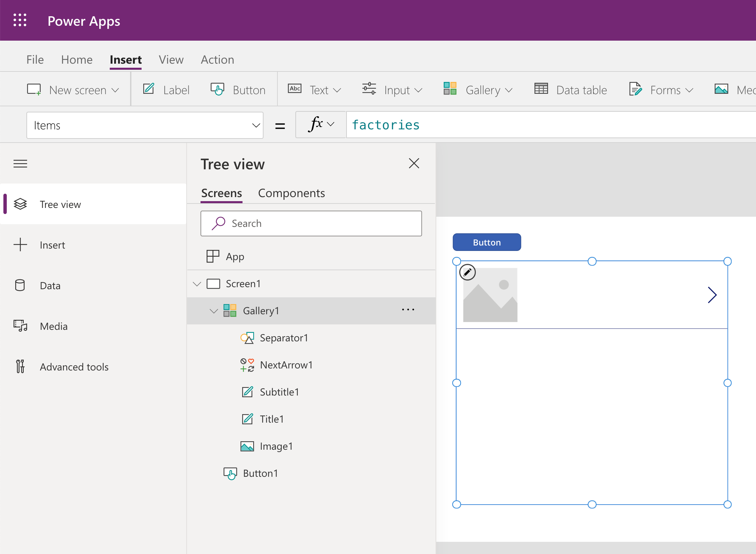Open the Media pane in sidebar
The image size is (756, 554).
(x=93, y=326)
